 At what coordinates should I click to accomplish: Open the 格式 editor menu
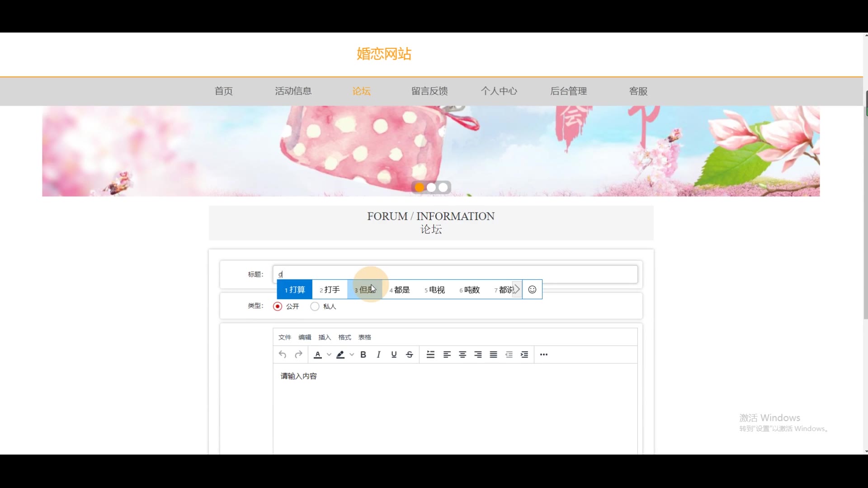click(344, 338)
